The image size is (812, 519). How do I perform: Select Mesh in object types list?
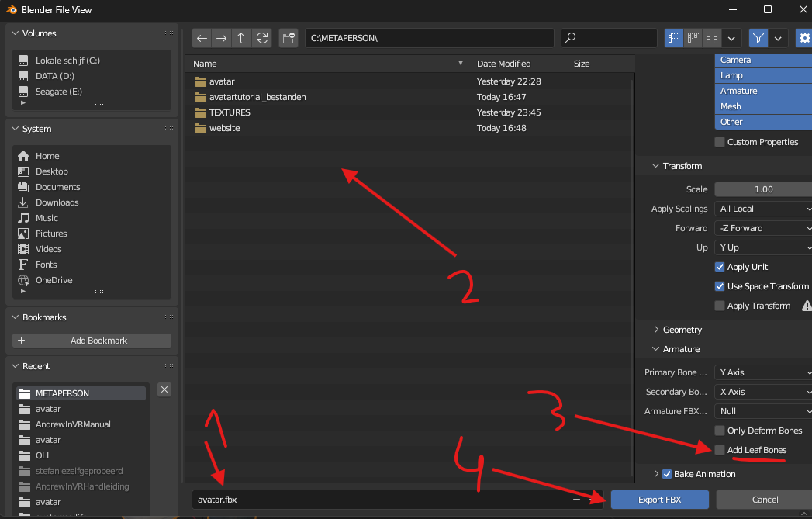click(x=763, y=106)
